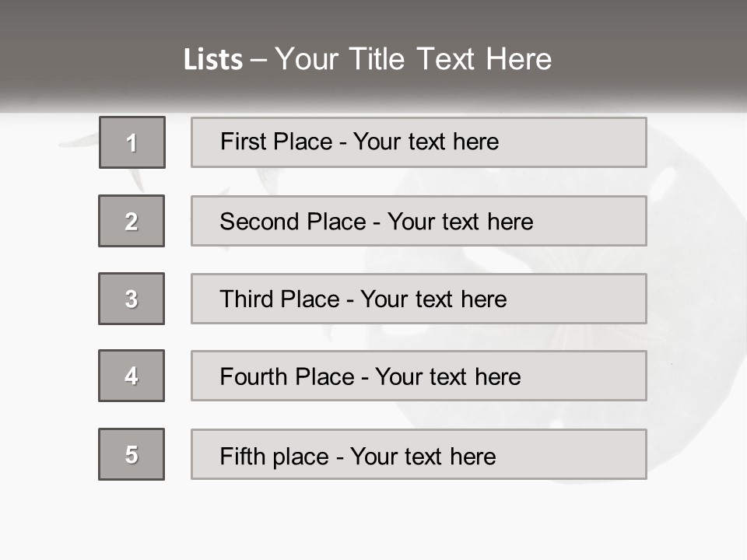
Task: Select 'Your Title Text Here' in the heading
Action: (413, 59)
